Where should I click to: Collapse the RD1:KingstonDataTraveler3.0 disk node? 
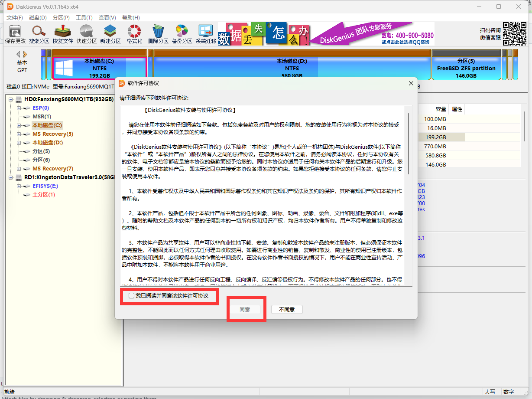pos(11,177)
